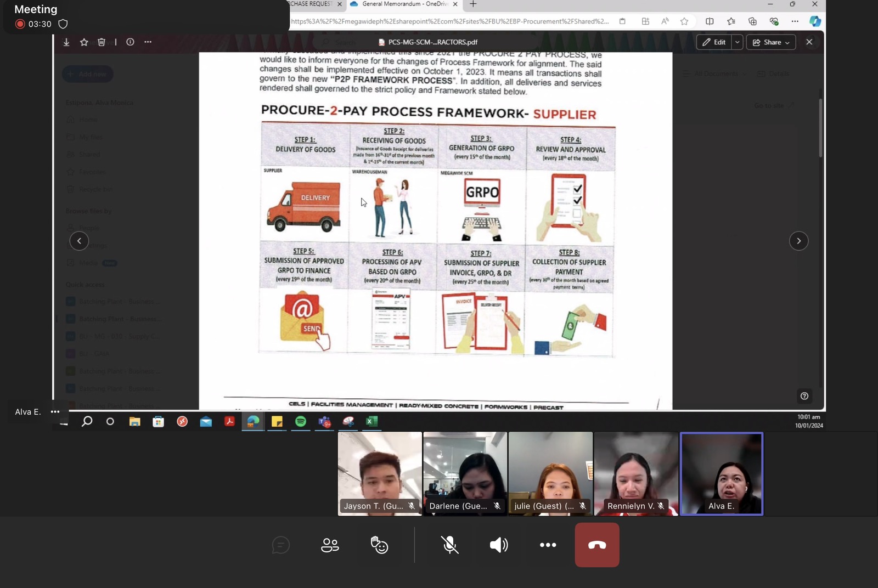This screenshot has width=878, height=588.
Task: Show the meeting participants list
Action: pos(330,545)
